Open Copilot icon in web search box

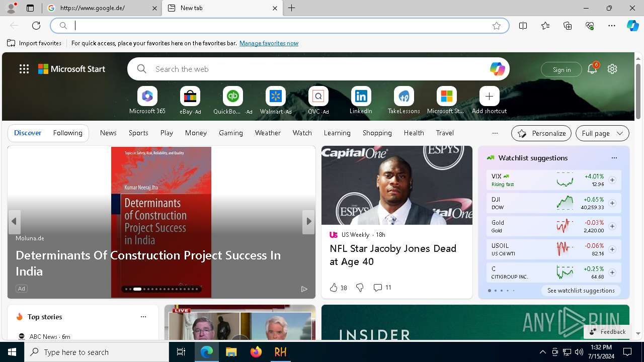(497, 69)
